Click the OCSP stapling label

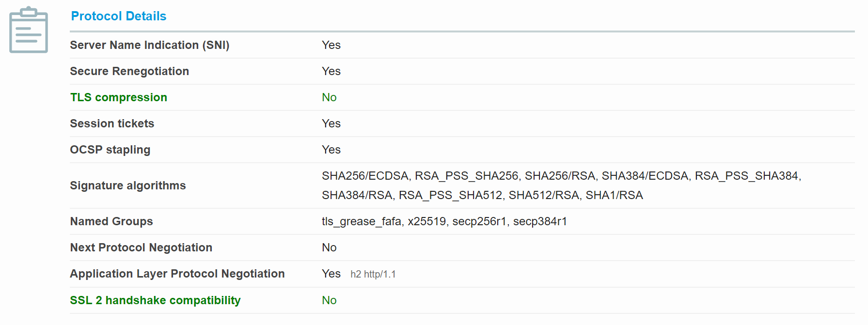[x=110, y=150]
